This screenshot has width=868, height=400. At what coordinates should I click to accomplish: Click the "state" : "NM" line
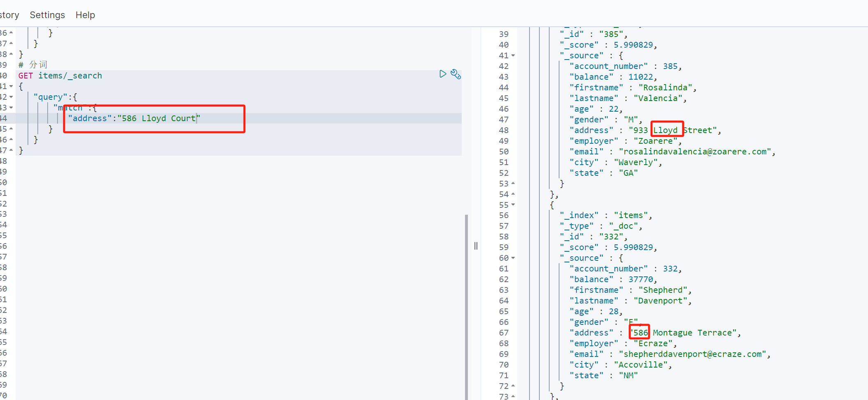[x=604, y=375]
